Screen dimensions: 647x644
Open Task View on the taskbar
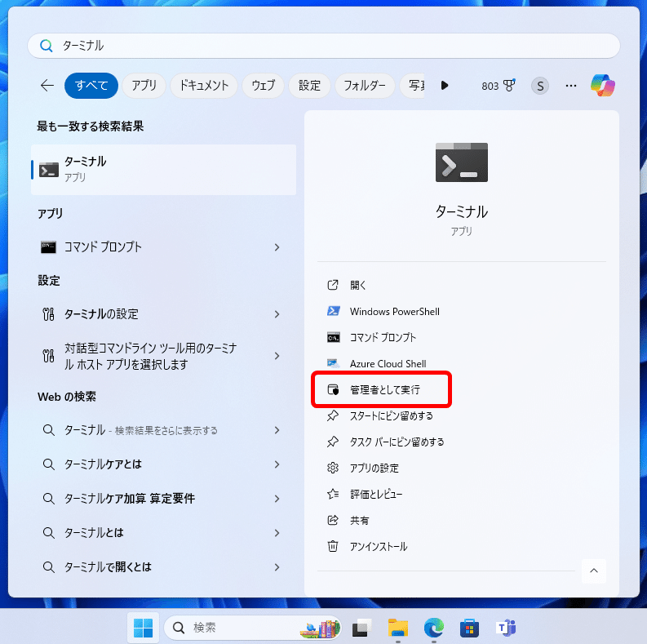[x=362, y=628]
